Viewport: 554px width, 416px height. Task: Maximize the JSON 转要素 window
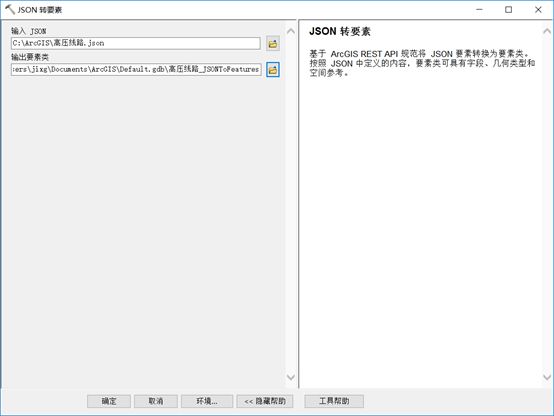tap(508, 10)
